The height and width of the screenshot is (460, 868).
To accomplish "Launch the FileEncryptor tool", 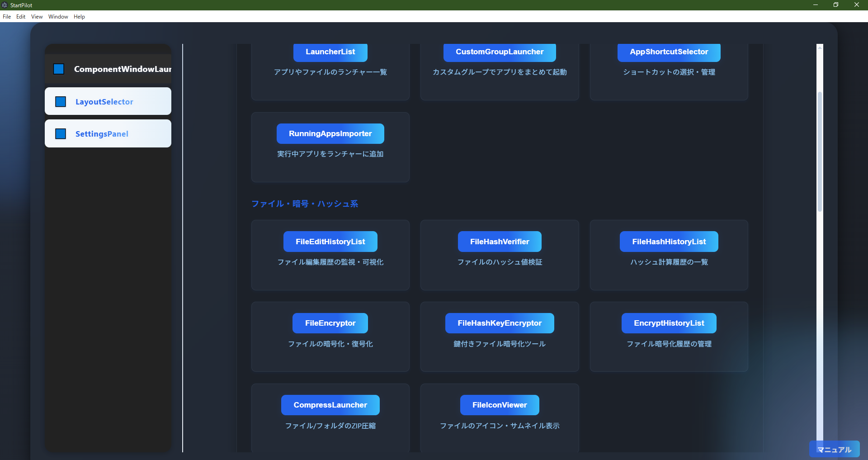I will pyautogui.click(x=330, y=322).
